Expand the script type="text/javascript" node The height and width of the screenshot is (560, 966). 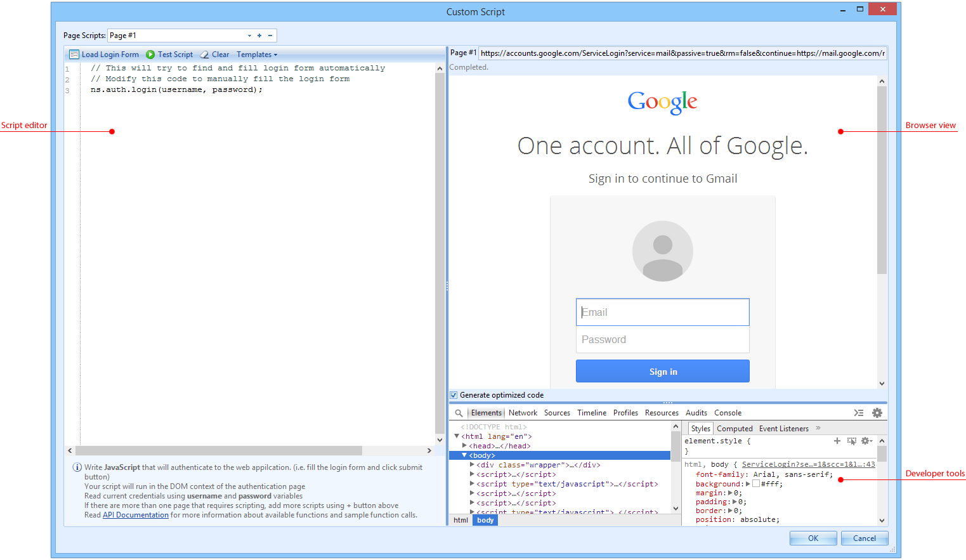point(472,484)
